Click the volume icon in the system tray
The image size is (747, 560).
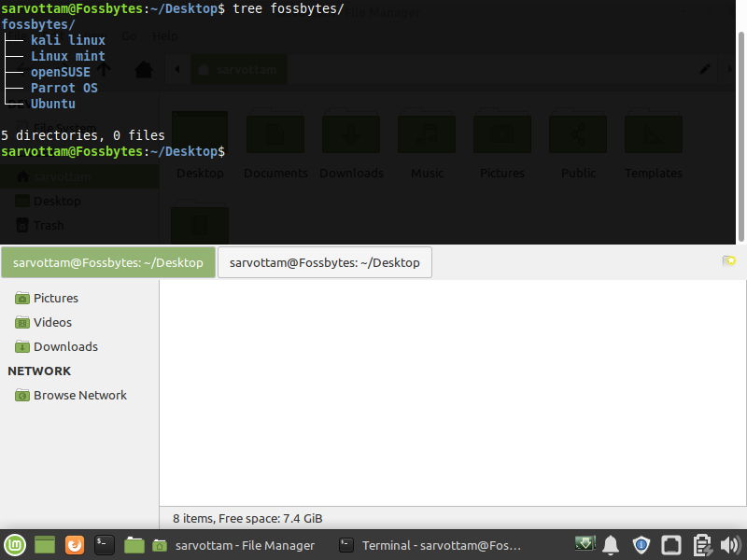[x=729, y=544]
